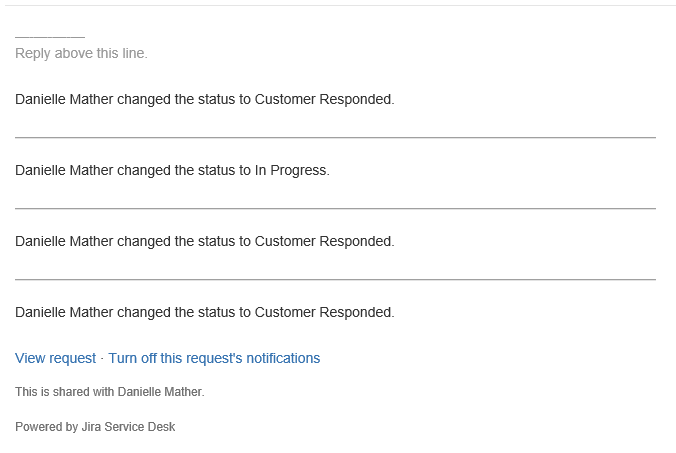Open the View request link
The height and width of the screenshot is (453, 676).
[x=56, y=358]
